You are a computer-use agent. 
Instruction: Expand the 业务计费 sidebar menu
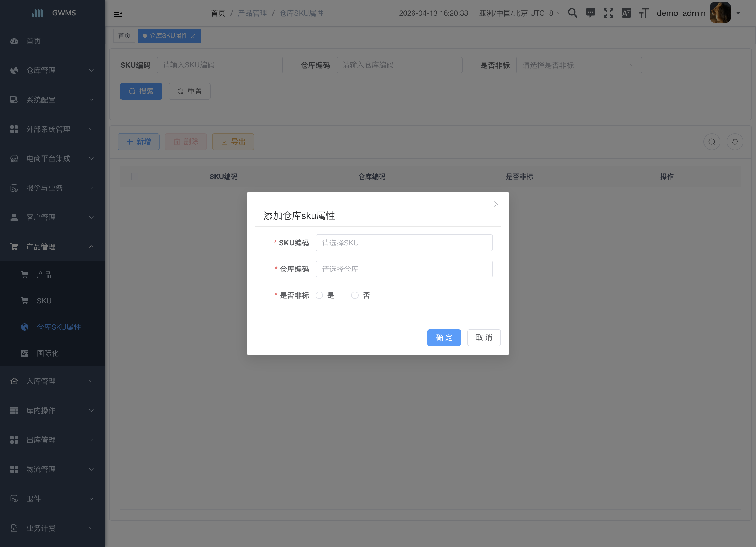coord(52,528)
